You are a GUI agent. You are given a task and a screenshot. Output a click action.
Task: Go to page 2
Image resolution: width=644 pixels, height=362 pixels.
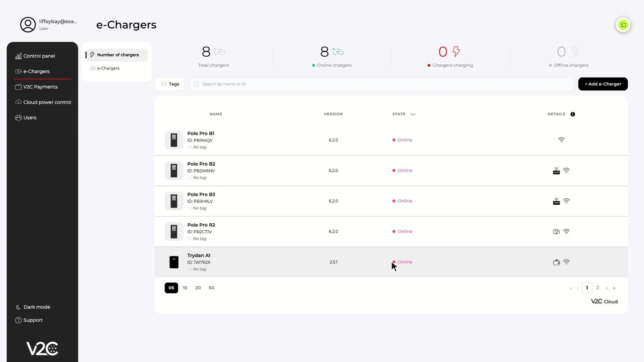point(598,288)
